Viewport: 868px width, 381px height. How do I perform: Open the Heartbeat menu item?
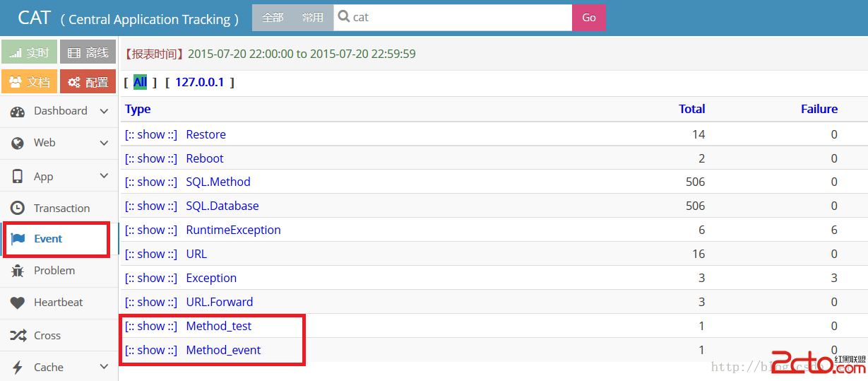[x=59, y=303]
